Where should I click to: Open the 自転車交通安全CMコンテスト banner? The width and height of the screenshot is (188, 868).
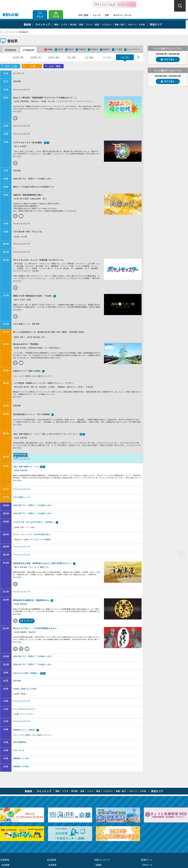118,815
